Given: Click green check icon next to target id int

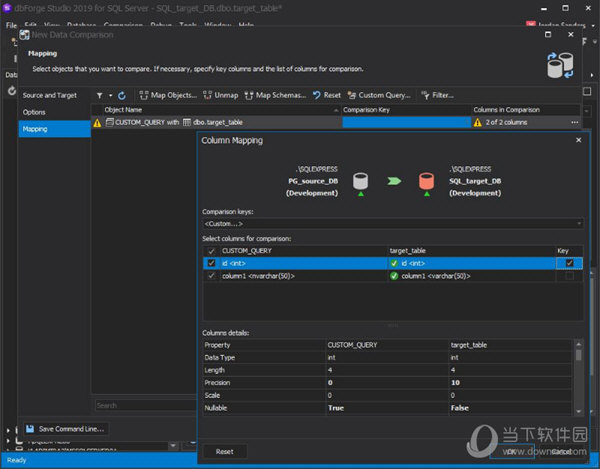Looking at the screenshot, I should pos(394,263).
